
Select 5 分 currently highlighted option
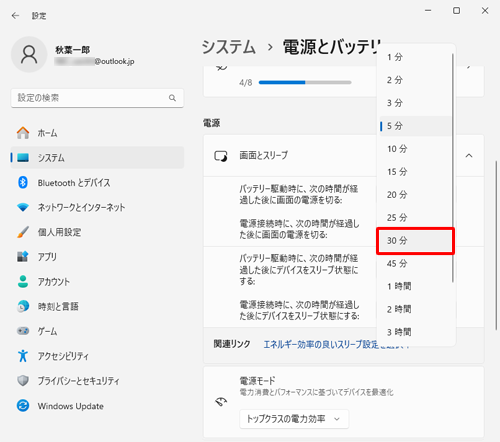(x=415, y=126)
